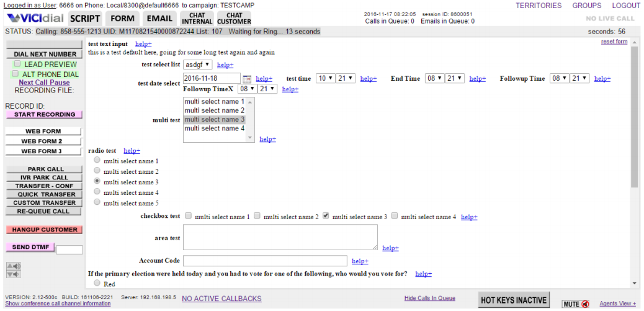Enable the LEAD PREVIEW checkbox
The height and width of the screenshot is (311, 644).
tap(17, 64)
